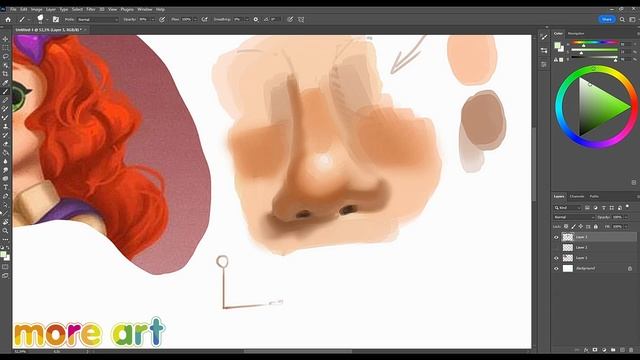Open the Smoothing slider dropdown arrow
This screenshot has width=640, height=360.
pyautogui.click(x=247, y=20)
